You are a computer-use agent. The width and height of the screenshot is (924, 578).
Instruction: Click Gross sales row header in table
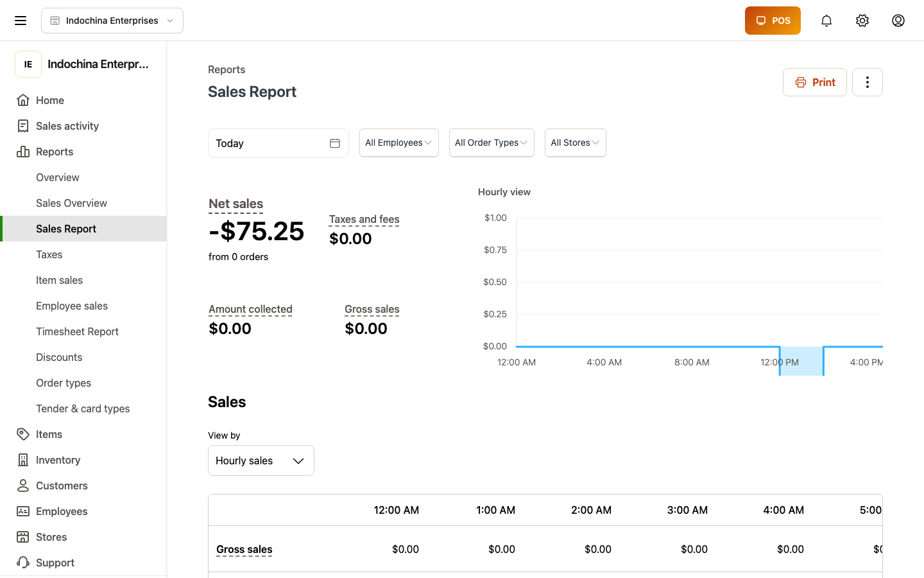[x=244, y=549]
